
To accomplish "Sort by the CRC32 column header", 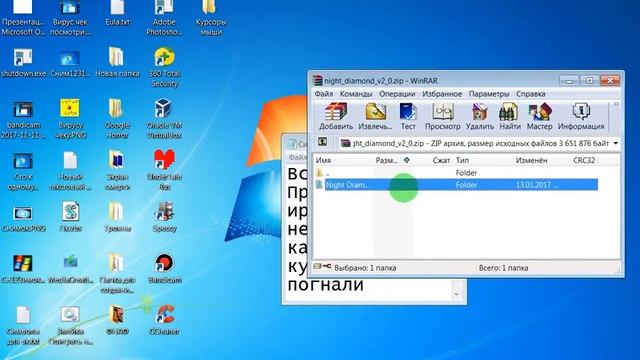I will click(x=584, y=160).
